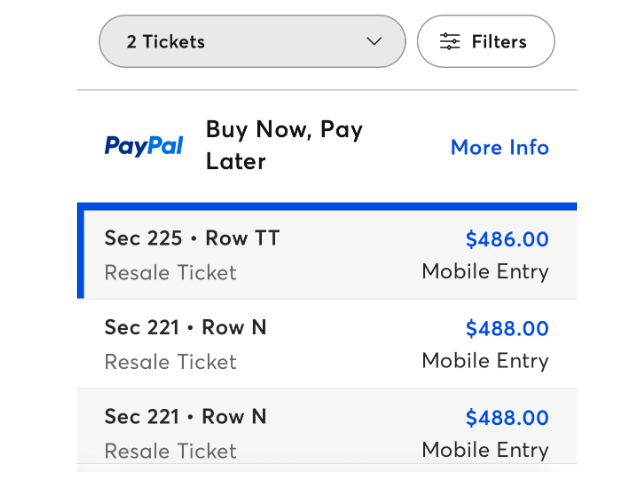Click the PayPal logo

[144, 146]
